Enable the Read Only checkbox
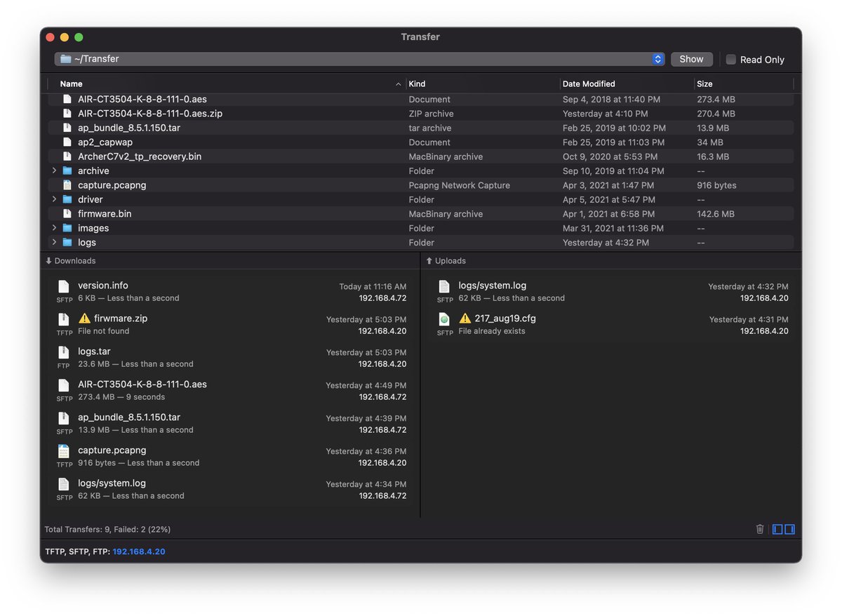Image resolution: width=842 pixels, height=616 pixels. 731,60
